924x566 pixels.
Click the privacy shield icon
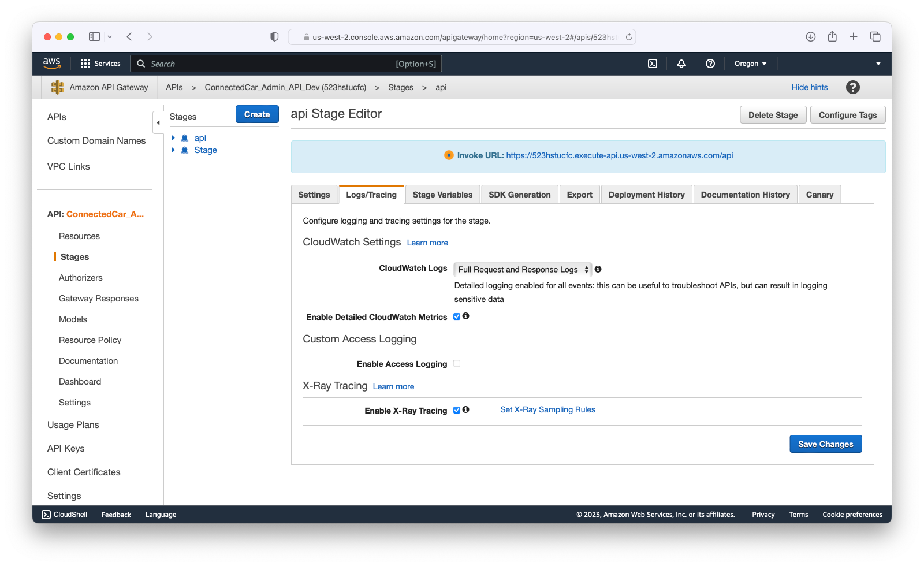pyautogui.click(x=274, y=37)
